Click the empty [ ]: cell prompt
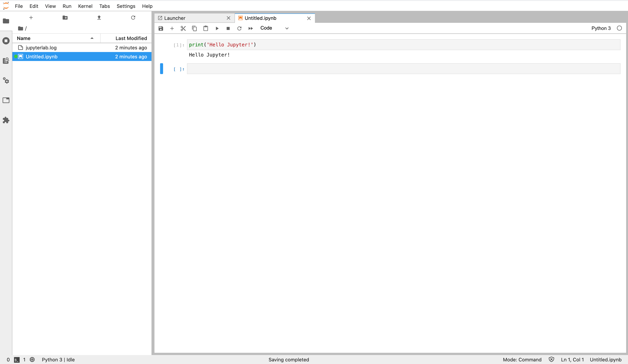 coord(179,69)
